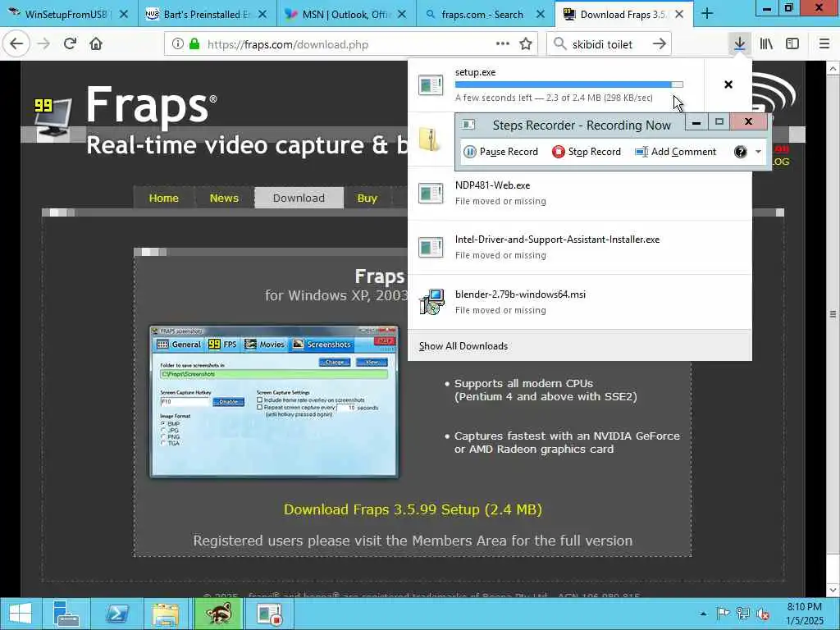Click the forward navigation arrow
This screenshot has width=840, height=630.
(x=43, y=44)
